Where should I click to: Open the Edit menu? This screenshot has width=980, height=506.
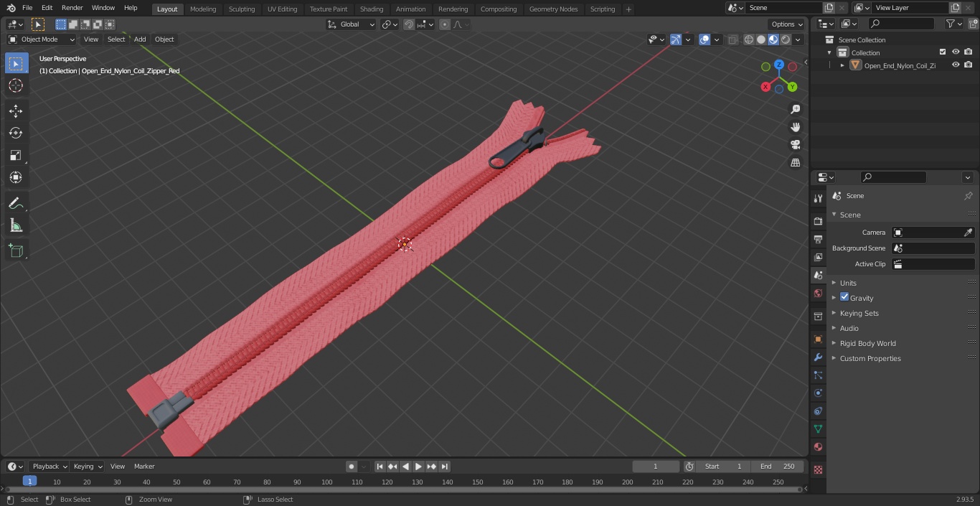click(47, 8)
